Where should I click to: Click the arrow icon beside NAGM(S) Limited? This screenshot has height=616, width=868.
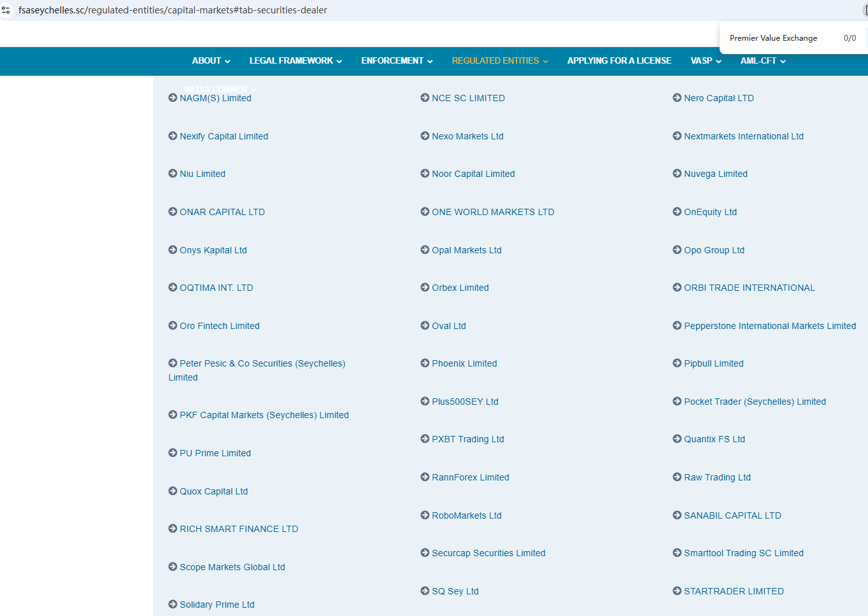[x=173, y=97]
